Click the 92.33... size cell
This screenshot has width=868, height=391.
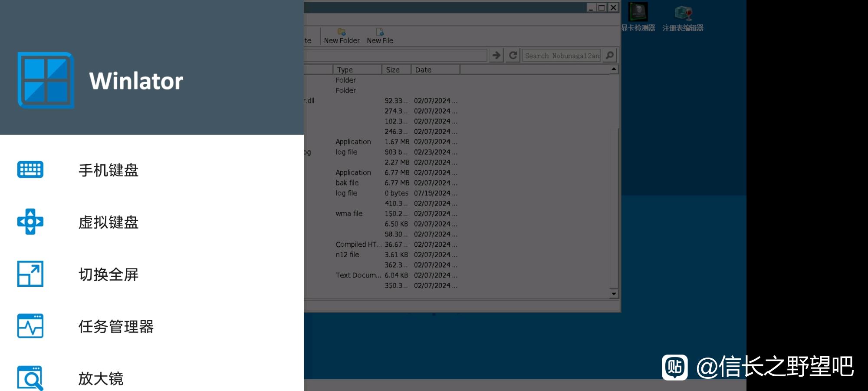point(396,101)
